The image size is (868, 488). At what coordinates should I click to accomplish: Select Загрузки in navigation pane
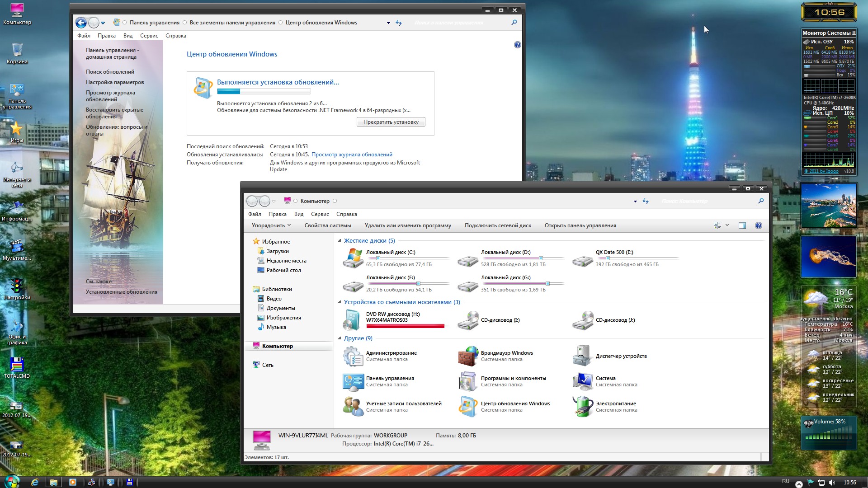pos(277,251)
